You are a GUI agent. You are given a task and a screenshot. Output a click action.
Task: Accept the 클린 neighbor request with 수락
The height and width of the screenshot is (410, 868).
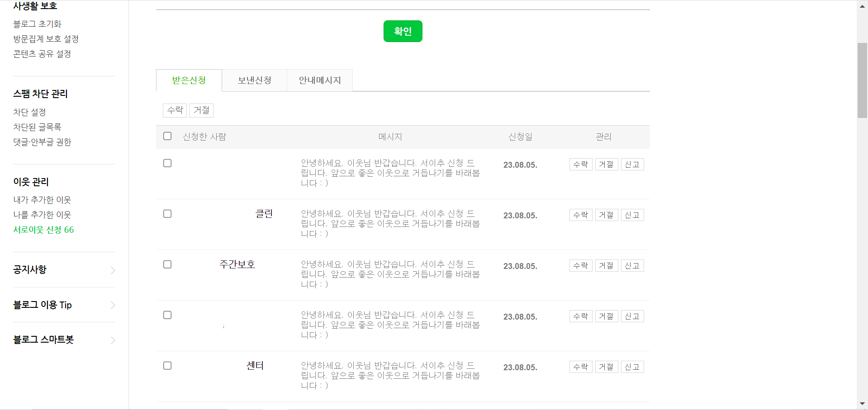coord(580,215)
